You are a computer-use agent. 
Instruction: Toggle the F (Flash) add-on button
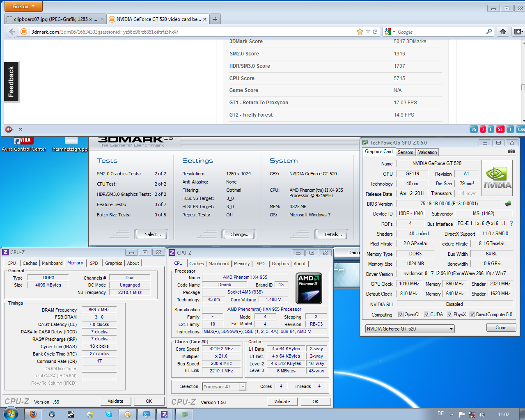click(x=491, y=129)
